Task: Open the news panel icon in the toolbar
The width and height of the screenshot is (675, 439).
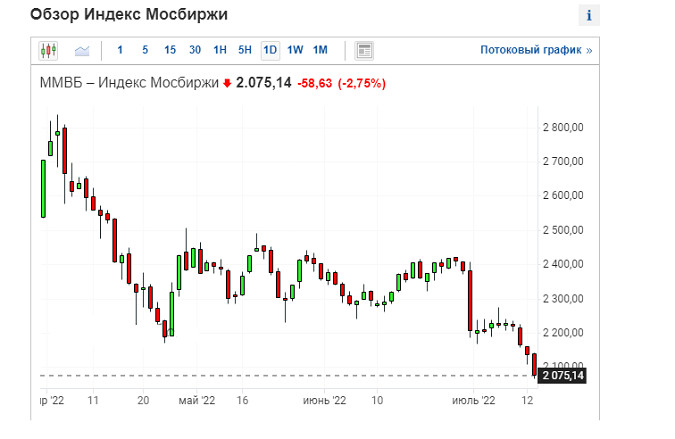Action: (x=364, y=50)
